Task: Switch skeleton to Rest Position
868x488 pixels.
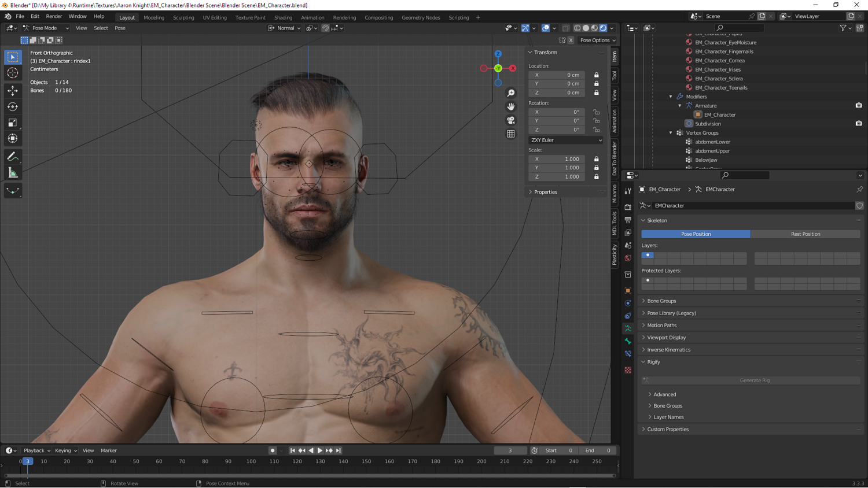Action: point(806,234)
